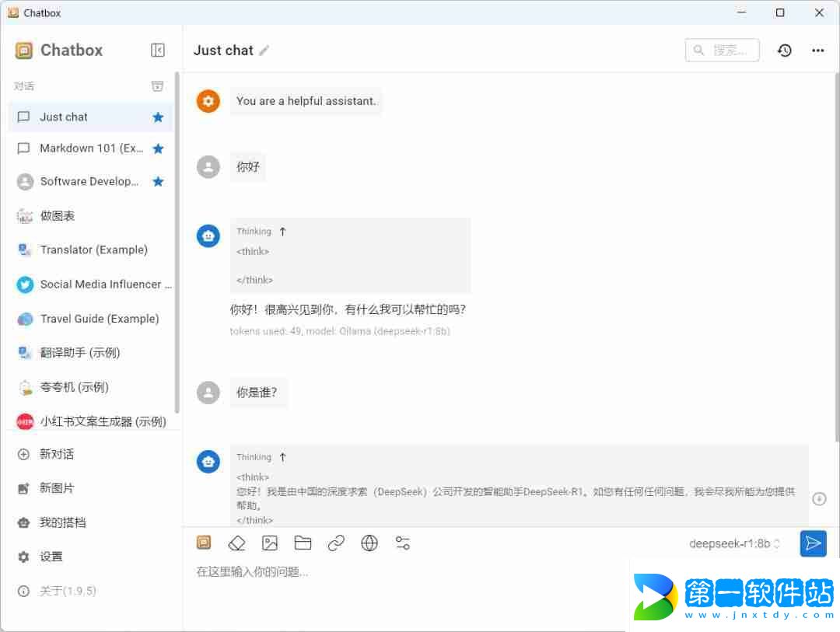Open Travel Guide (Example) conversation
Image resolution: width=840 pixels, height=632 pixels.
[x=90, y=319]
